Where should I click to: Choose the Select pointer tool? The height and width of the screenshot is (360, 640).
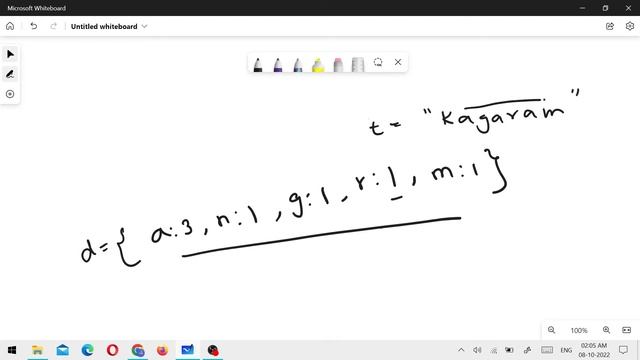click(10, 54)
